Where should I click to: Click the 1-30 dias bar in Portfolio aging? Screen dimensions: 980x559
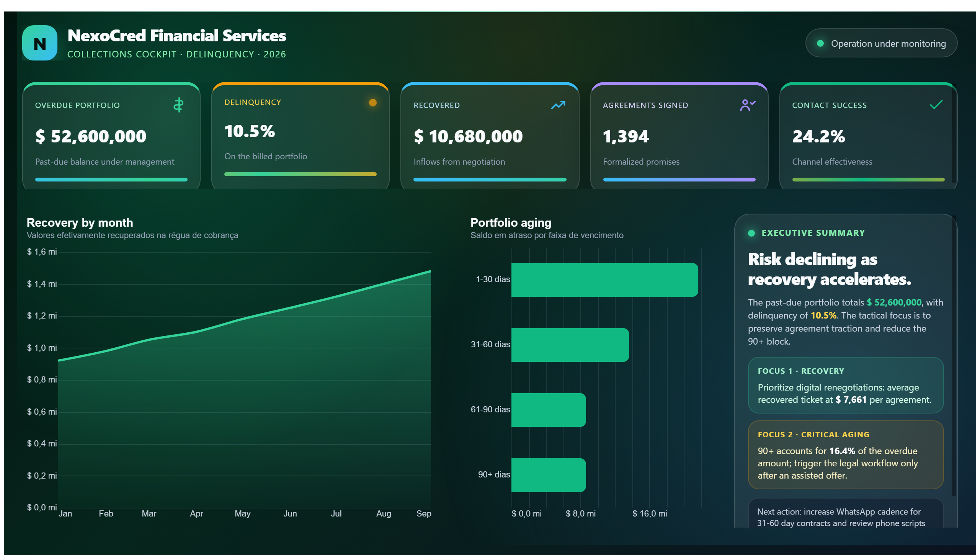point(604,279)
